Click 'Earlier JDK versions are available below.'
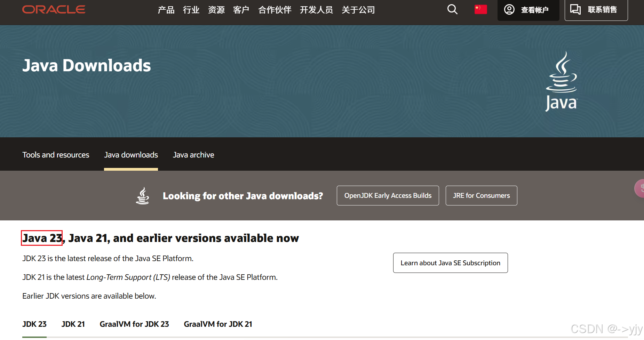Screen dimensions: 644x340 89,296
